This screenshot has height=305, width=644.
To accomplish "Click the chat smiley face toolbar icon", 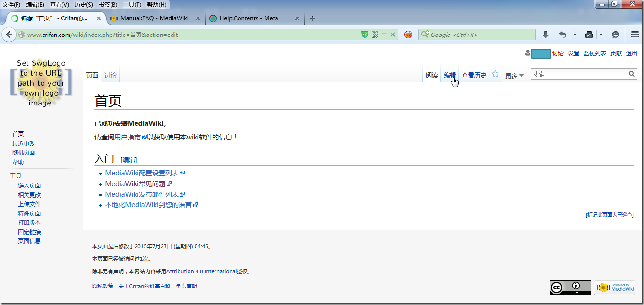I will point(616,35).
